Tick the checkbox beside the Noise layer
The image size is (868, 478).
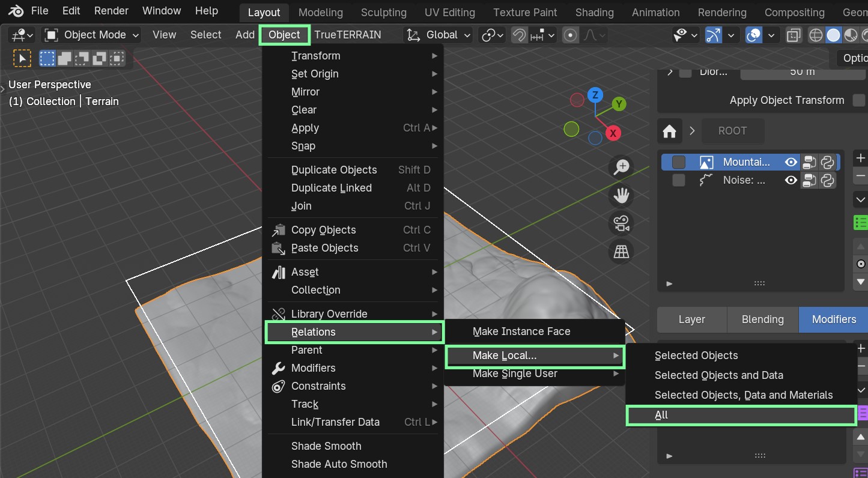point(679,180)
